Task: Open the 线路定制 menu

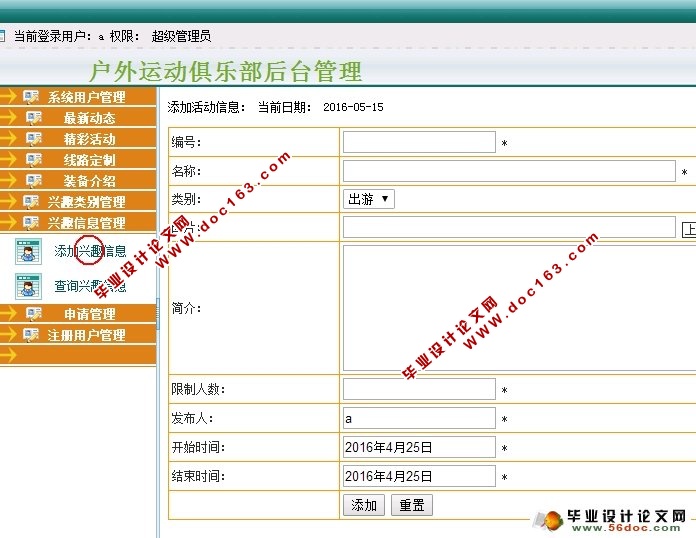Action: pos(90,159)
